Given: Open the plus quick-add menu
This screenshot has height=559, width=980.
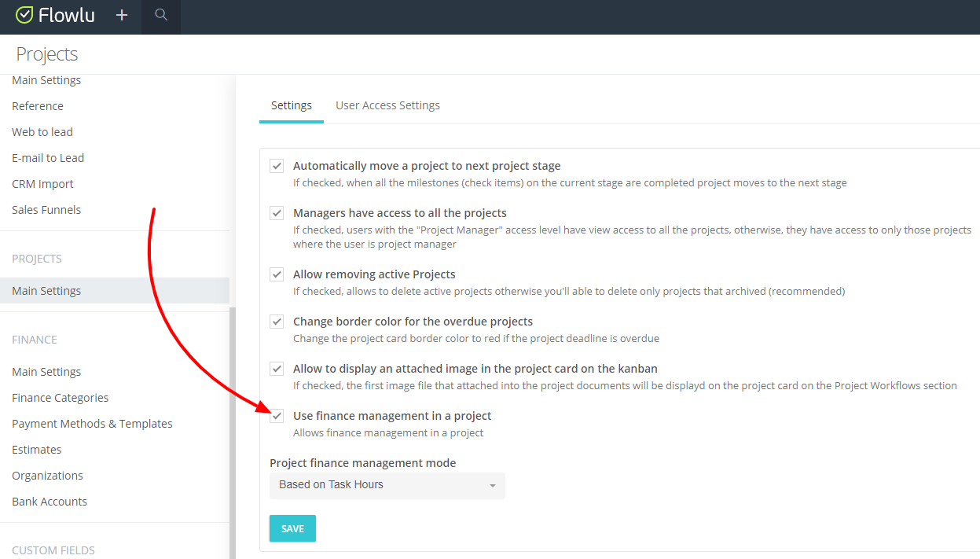Looking at the screenshot, I should point(122,15).
